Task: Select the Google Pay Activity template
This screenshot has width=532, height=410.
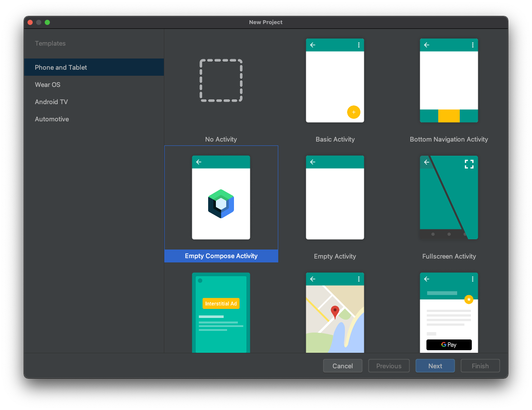Action: click(449, 313)
